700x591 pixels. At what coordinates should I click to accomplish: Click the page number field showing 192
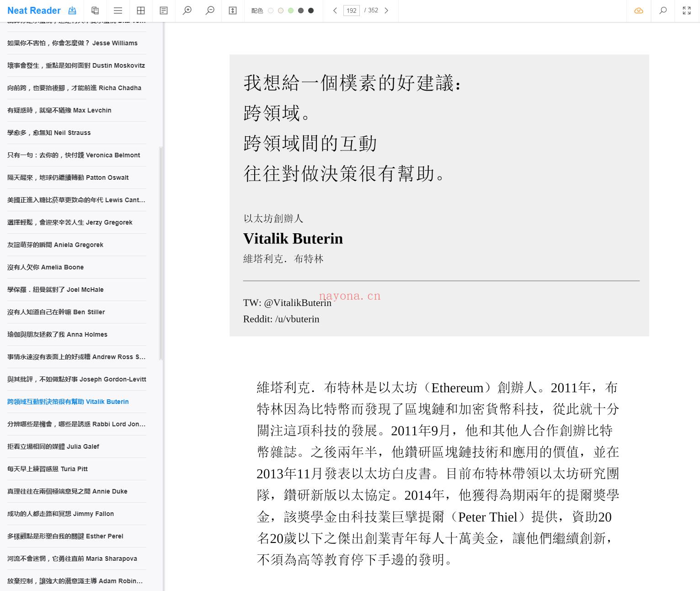tap(352, 11)
